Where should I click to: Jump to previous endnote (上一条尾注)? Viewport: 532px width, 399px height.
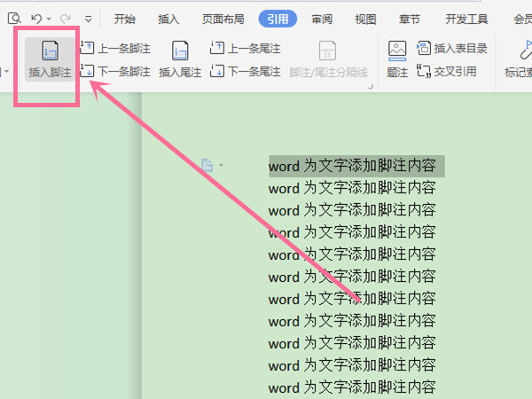pos(245,50)
